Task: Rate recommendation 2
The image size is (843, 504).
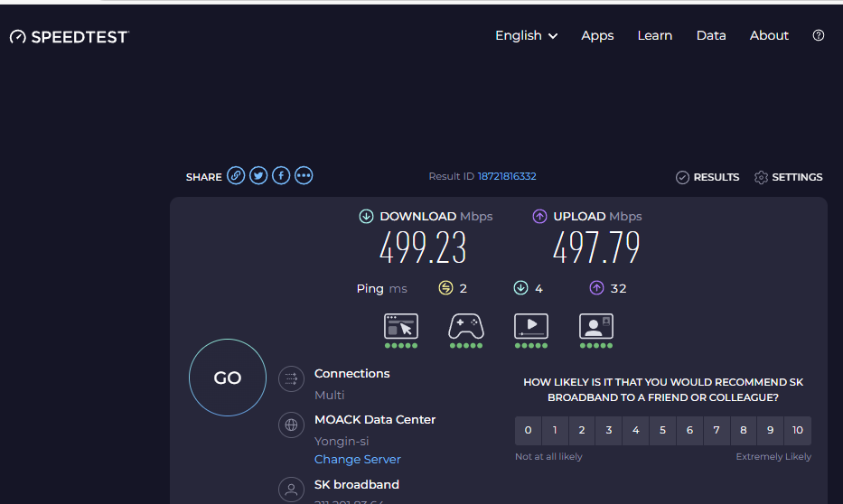Action: pos(582,431)
